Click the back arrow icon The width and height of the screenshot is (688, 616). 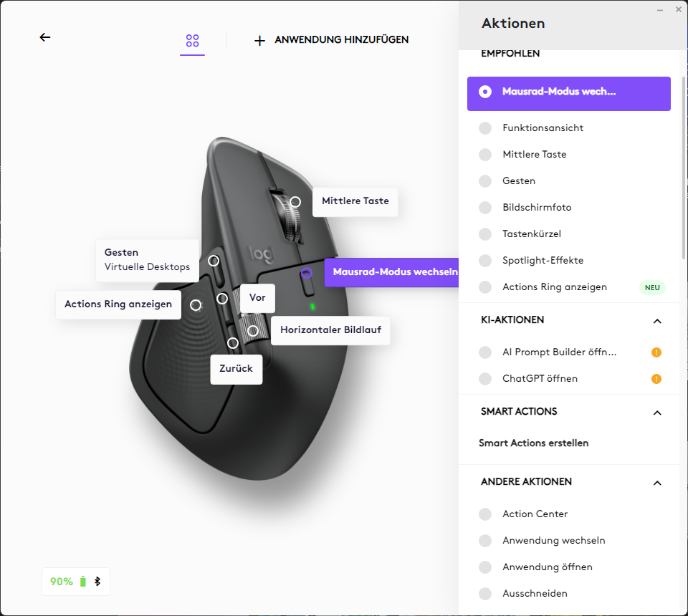(x=45, y=37)
